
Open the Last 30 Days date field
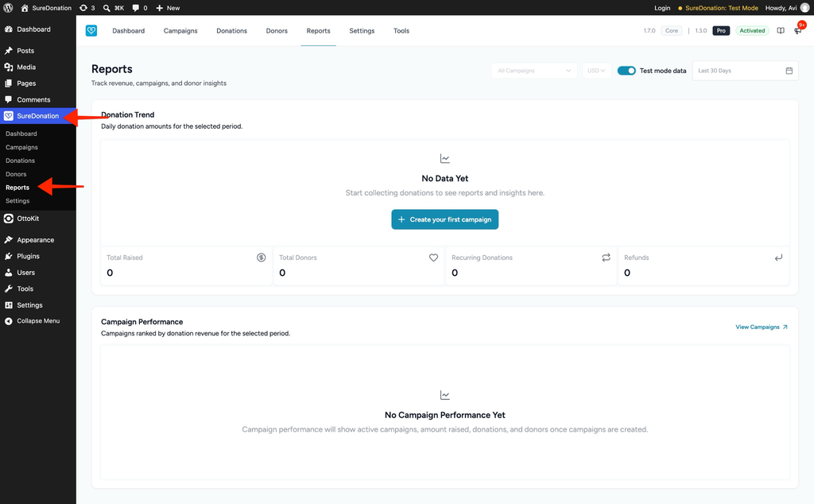coord(745,71)
